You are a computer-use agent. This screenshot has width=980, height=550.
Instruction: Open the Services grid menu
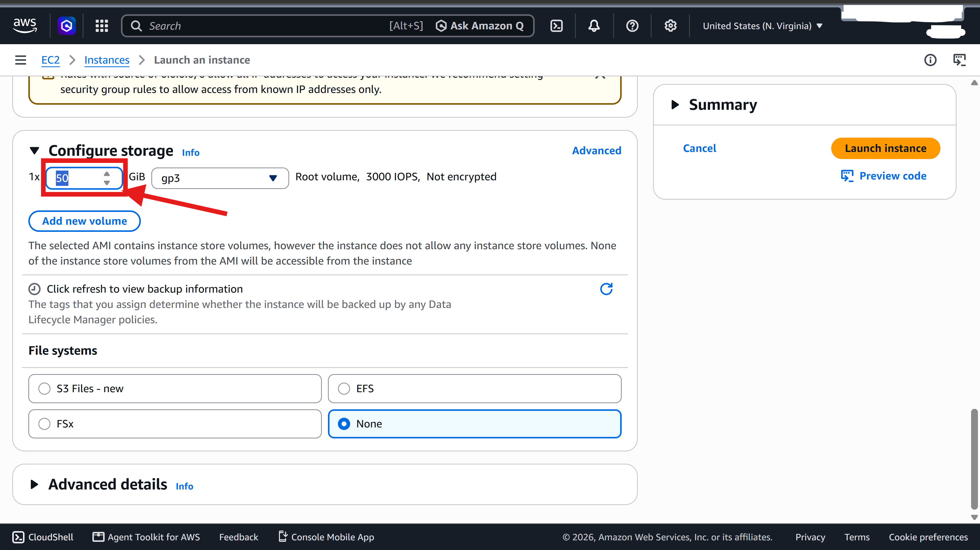point(102,26)
